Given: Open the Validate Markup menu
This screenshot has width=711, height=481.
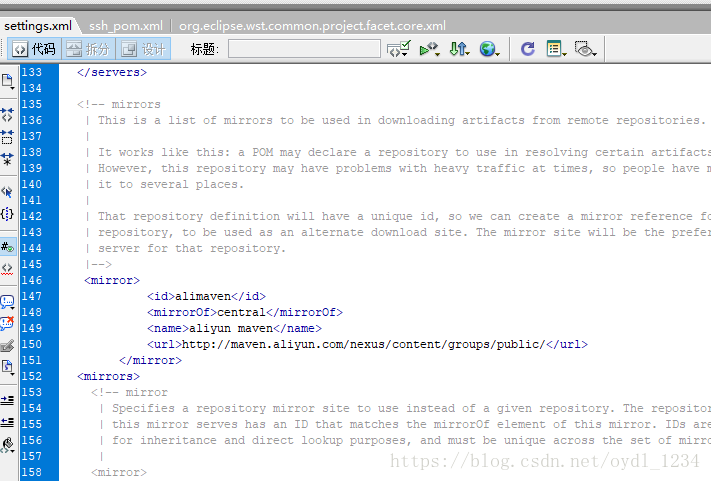Looking at the screenshot, I should 429,49.
